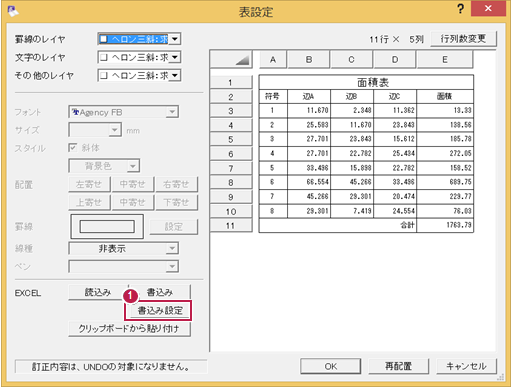Click the 罫線 設定 button
The image size is (511, 387).
(x=174, y=227)
